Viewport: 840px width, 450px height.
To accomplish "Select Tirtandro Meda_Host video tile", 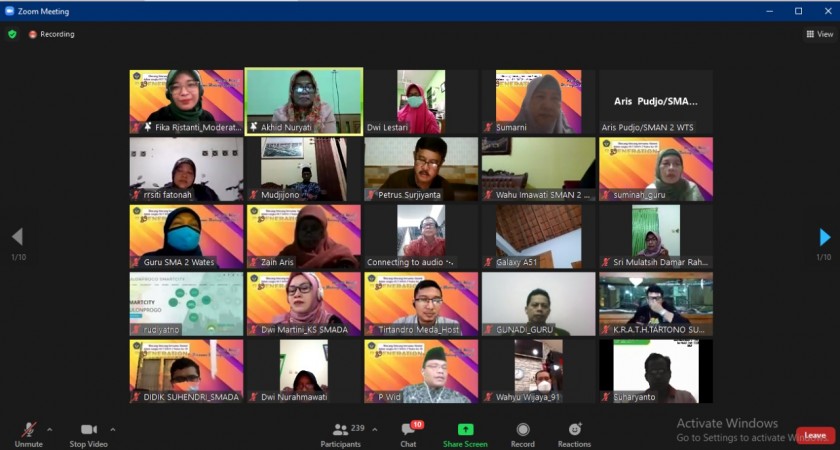I will (421, 304).
